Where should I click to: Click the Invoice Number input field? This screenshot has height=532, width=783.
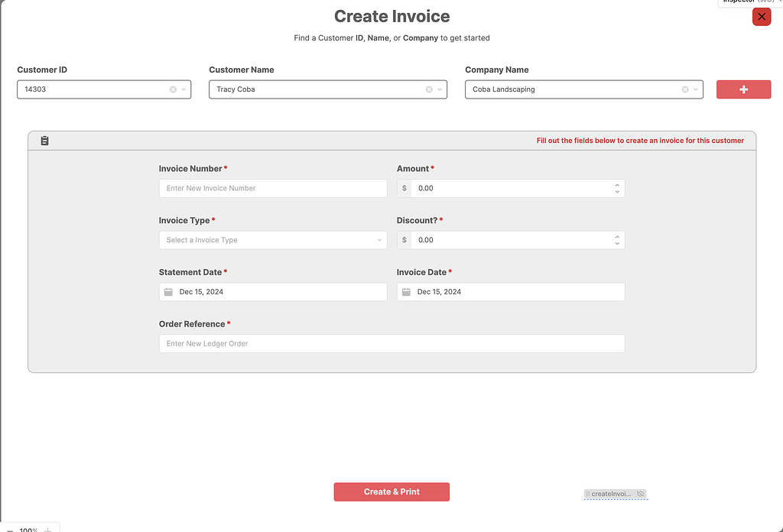click(x=272, y=188)
